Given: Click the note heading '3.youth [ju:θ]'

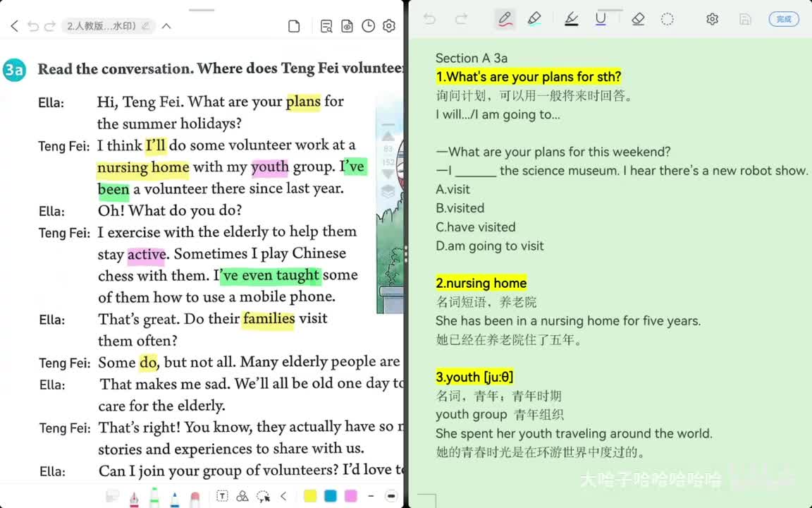Looking at the screenshot, I should coord(474,377).
